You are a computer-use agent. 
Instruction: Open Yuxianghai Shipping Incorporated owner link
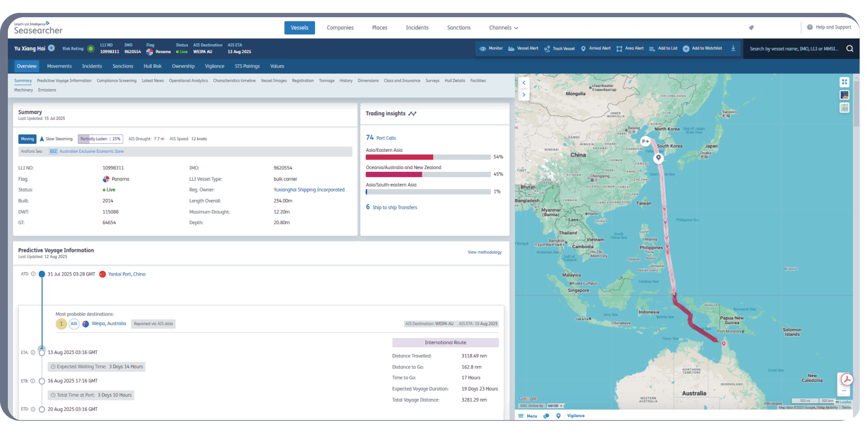(x=309, y=190)
